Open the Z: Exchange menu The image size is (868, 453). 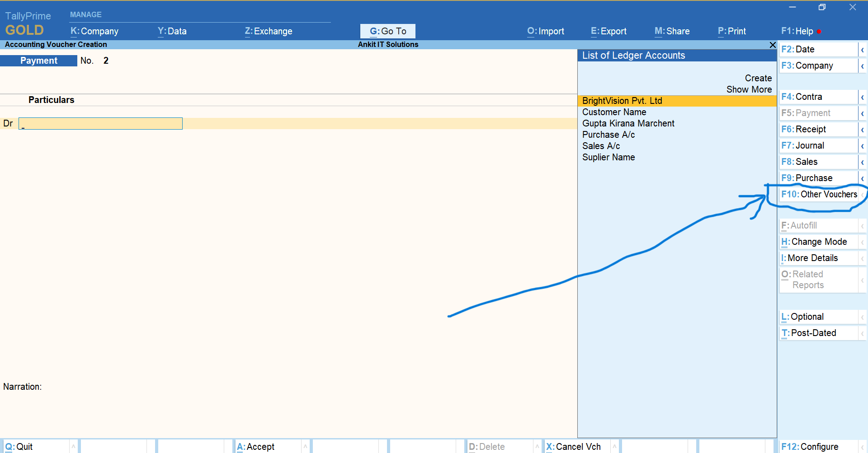269,31
